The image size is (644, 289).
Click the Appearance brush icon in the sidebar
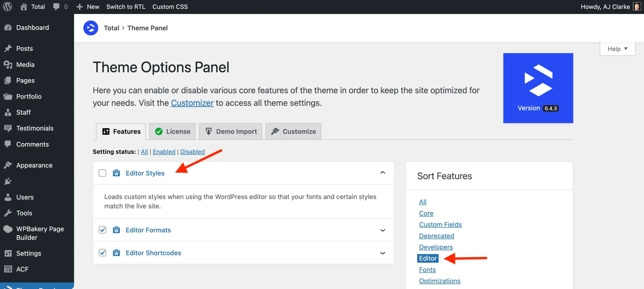[8, 165]
